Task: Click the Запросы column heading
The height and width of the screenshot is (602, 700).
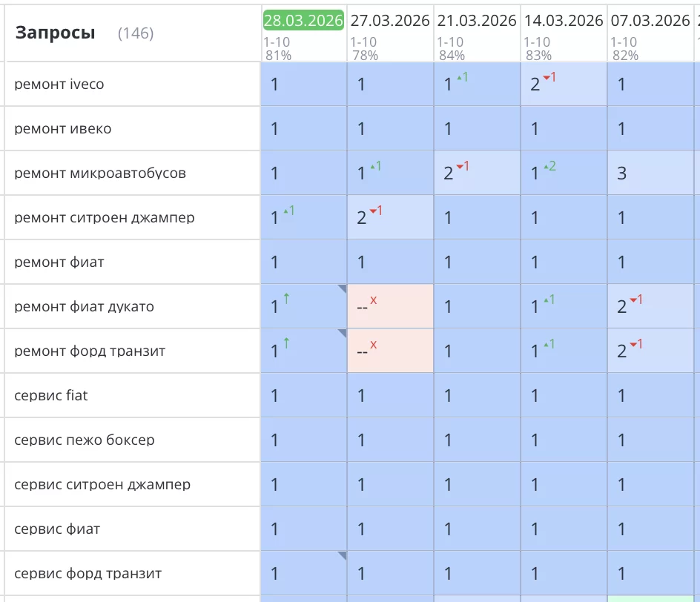Action: click(56, 33)
